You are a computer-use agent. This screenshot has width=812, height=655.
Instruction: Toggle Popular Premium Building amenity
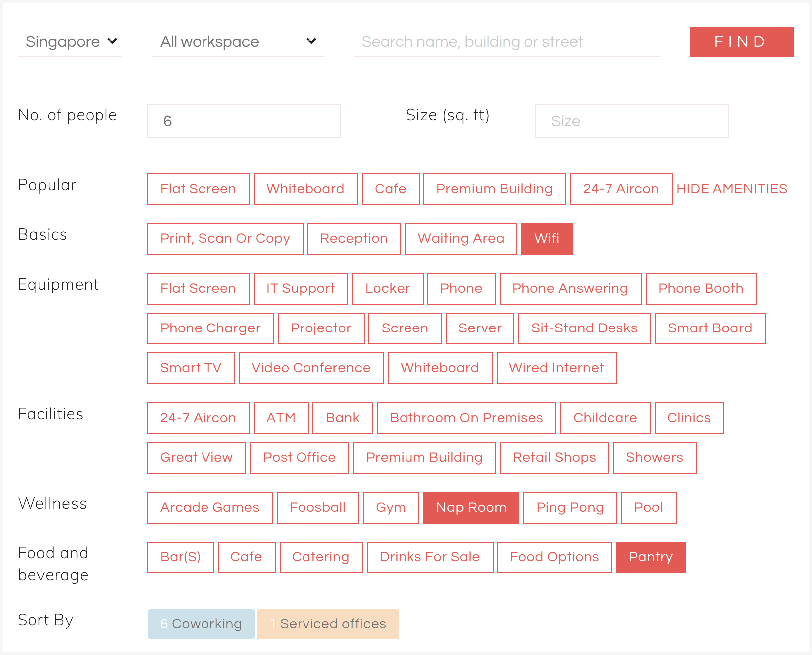point(495,189)
